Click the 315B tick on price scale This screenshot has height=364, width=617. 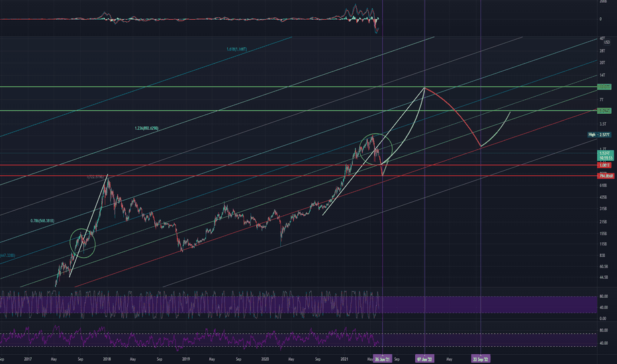pos(603,209)
